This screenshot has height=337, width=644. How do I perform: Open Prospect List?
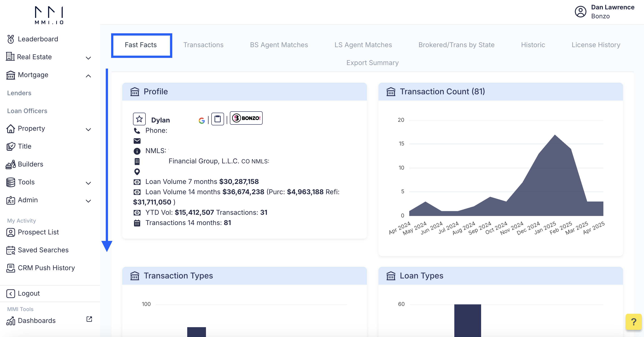[38, 232]
